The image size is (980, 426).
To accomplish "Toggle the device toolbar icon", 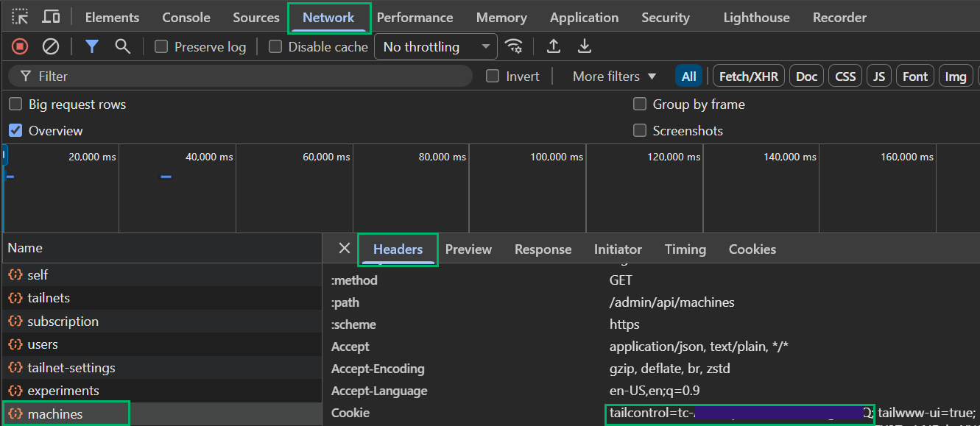I will pyautogui.click(x=51, y=17).
